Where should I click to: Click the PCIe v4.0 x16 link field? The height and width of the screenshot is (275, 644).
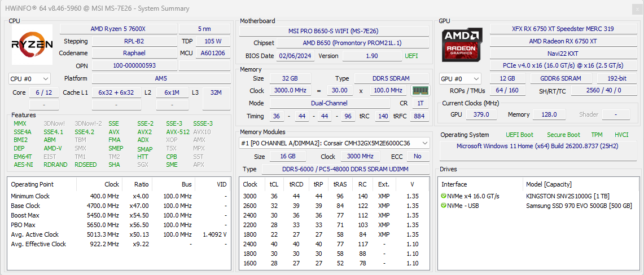[x=564, y=65]
